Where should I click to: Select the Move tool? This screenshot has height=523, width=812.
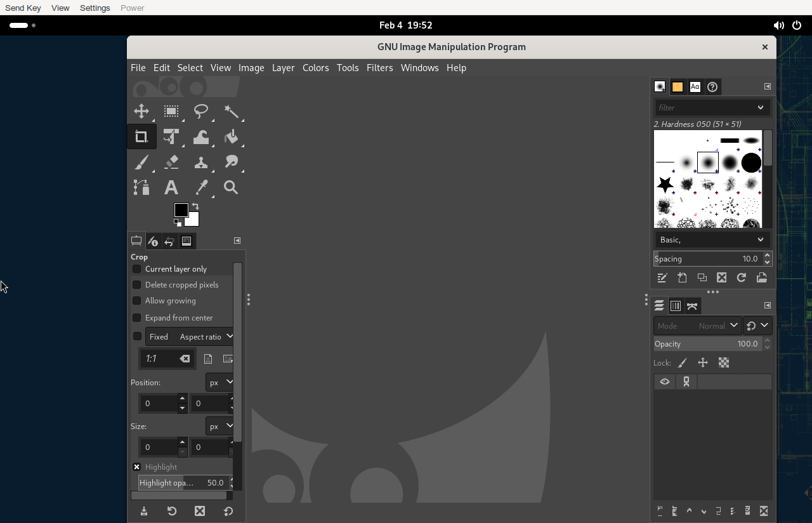point(141,111)
